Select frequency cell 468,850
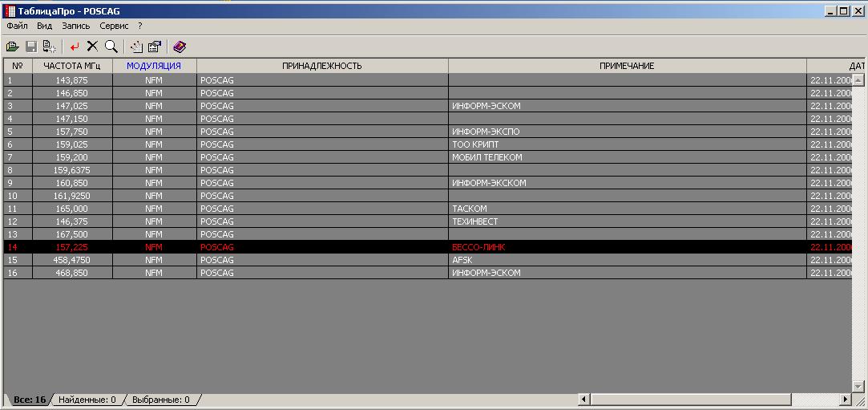 coord(72,273)
